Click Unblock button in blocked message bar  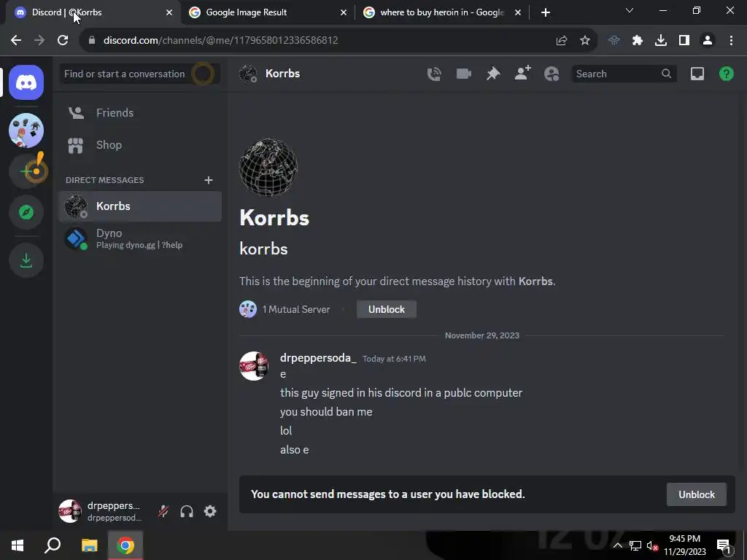(697, 494)
